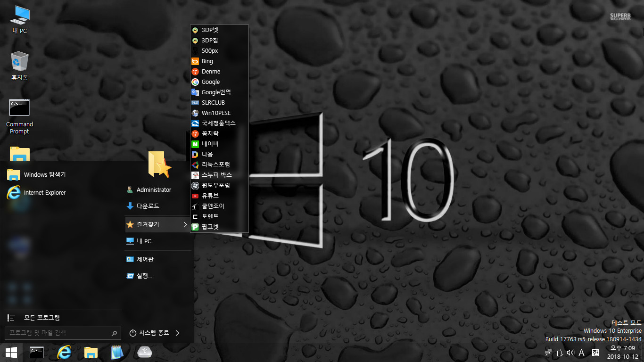Open the 실행... run dialog
Viewport: 644px width, 362px height.
157,276
